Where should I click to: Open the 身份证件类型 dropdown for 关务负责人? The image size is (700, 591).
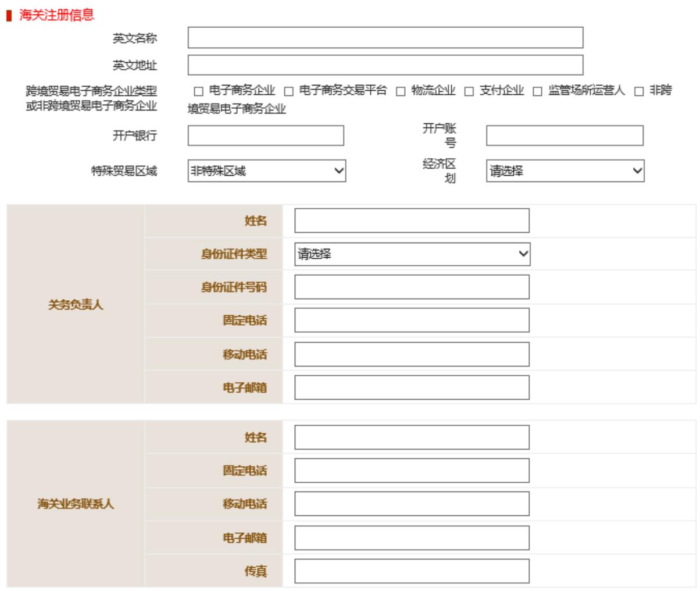412,254
